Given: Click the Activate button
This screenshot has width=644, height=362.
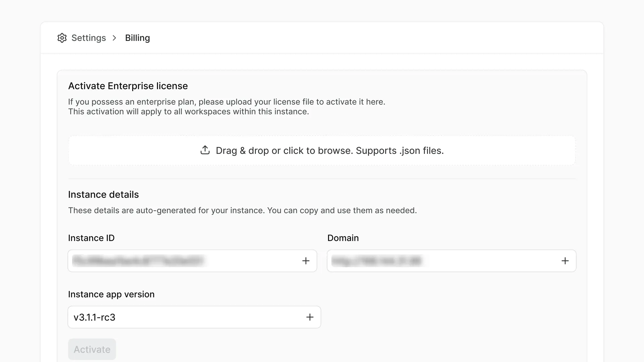Looking at the screenshot, I should click(92, 349).
